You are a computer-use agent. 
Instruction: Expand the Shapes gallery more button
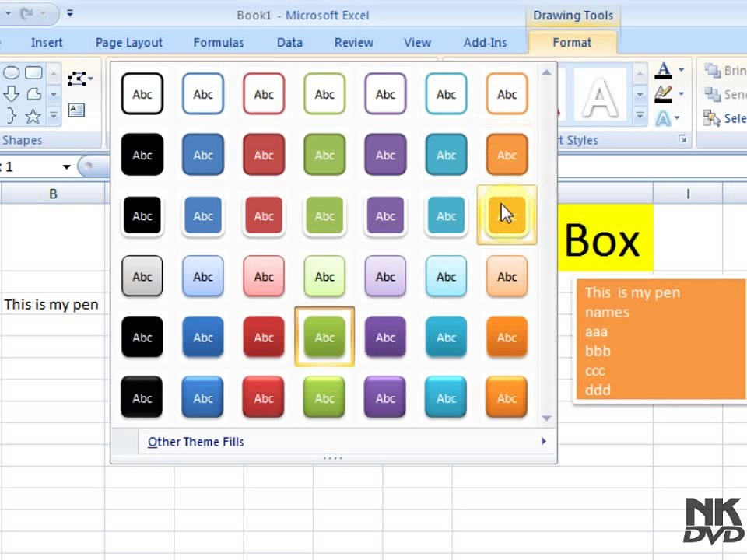pyautogui.click(x=54, y=116)
